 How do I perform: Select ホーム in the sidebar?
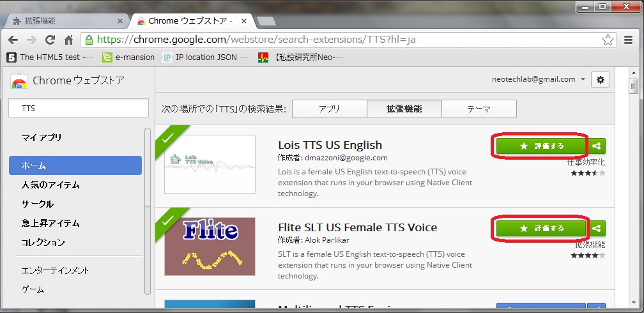(x=75, y=165)
